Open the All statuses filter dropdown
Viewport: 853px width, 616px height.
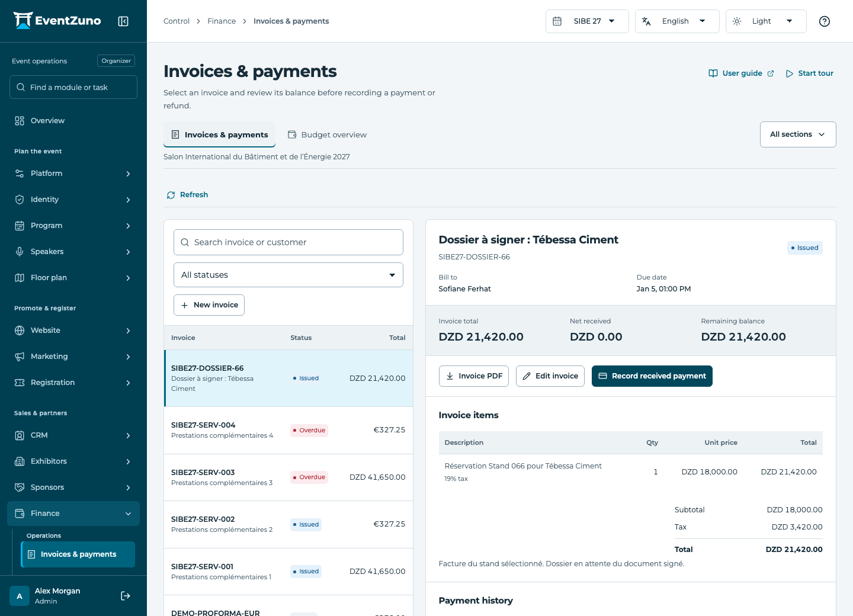tap(288, 275)
